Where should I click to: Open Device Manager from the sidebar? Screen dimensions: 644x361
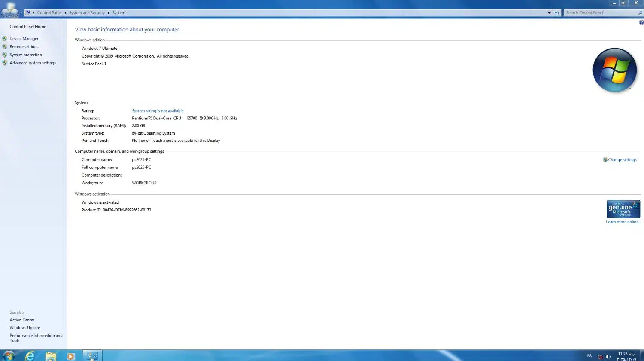(24, 39)
